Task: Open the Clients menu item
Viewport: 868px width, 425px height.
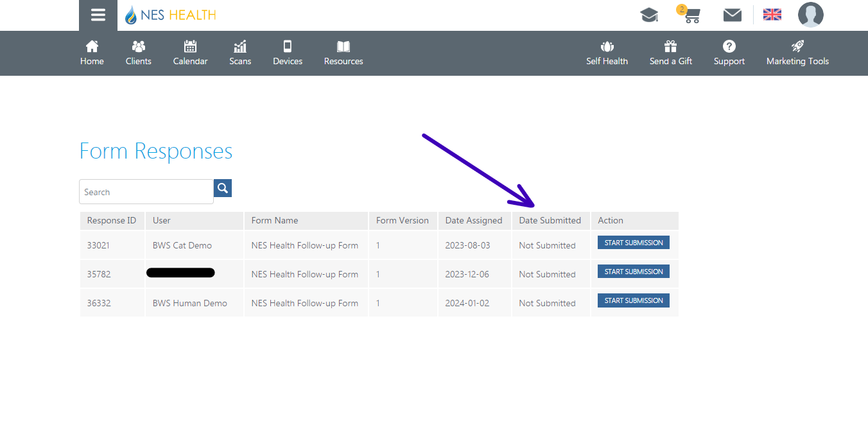Action: point(139,53)
